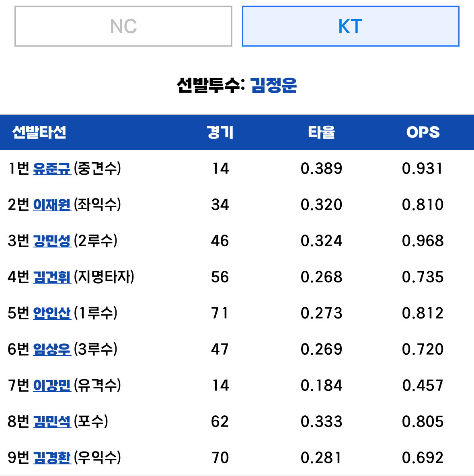Screen dimensions: 474x476
Task: Click the OPS column header
Action: 423,133
